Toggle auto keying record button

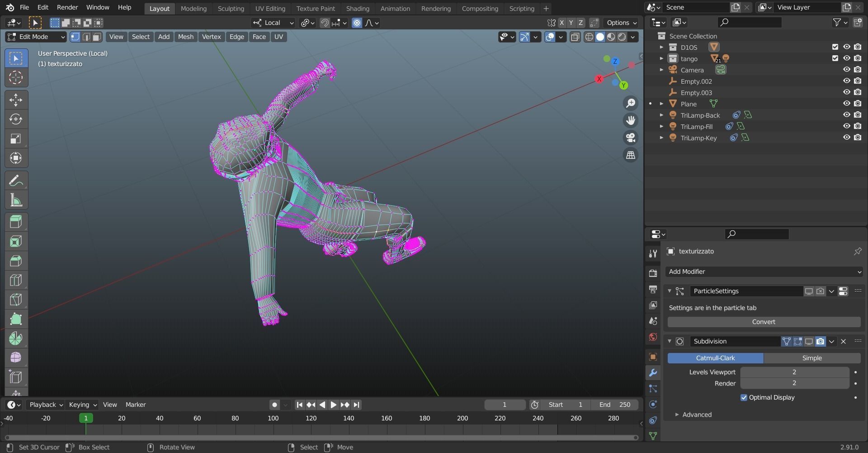click(x=274, y=405)
